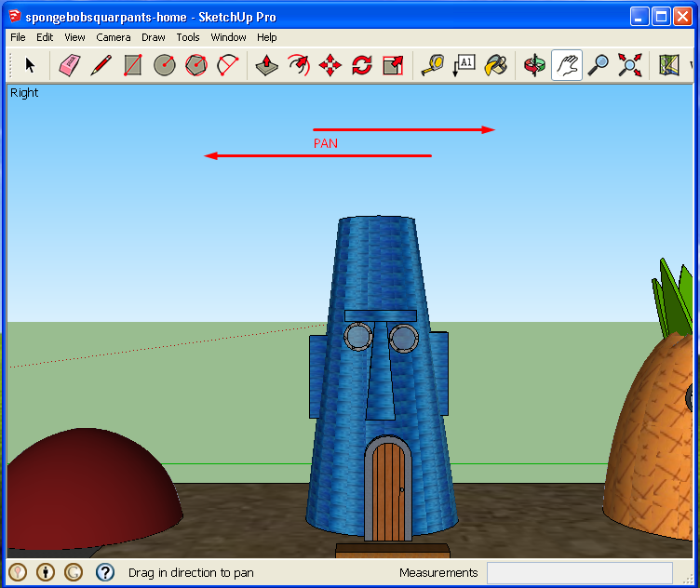Click inside the Measurements input box
This screenshot has width=700, height=588.
580,573
